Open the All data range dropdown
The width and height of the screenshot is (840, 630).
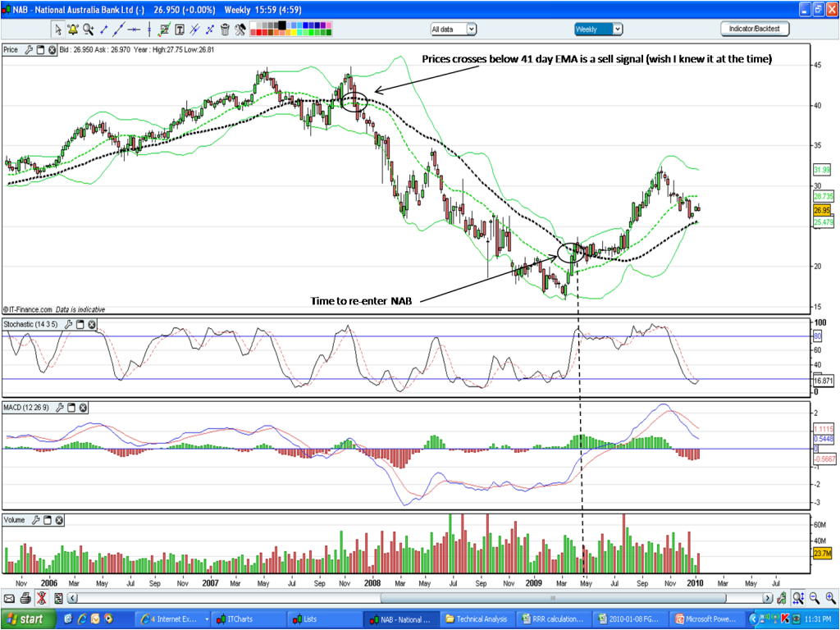(454, 30)
